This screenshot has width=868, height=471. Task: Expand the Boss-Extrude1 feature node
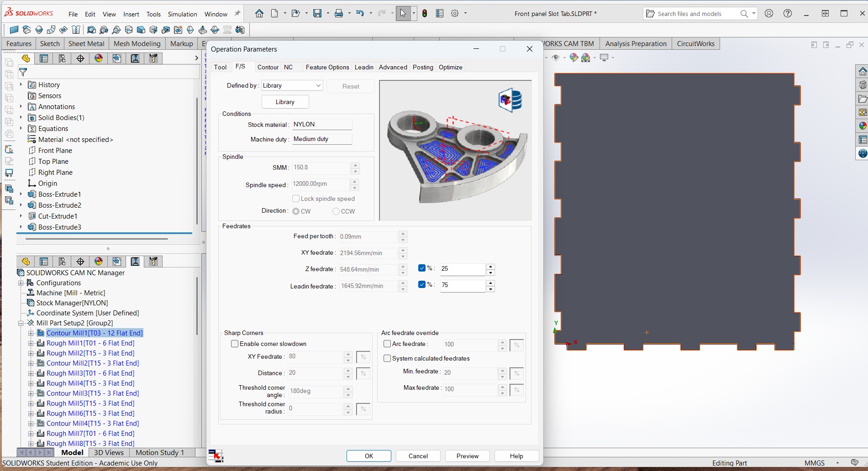tap(21, 194)
